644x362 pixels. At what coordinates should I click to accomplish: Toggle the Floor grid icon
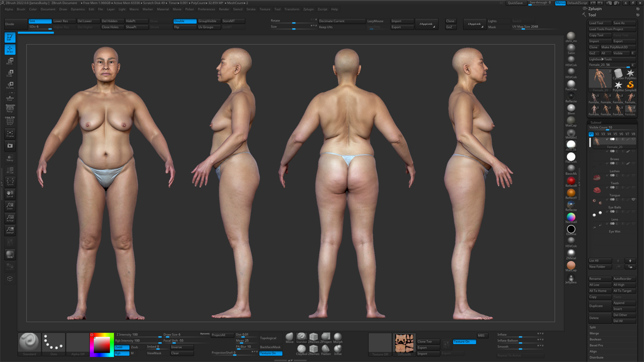[x=9, y=97]
